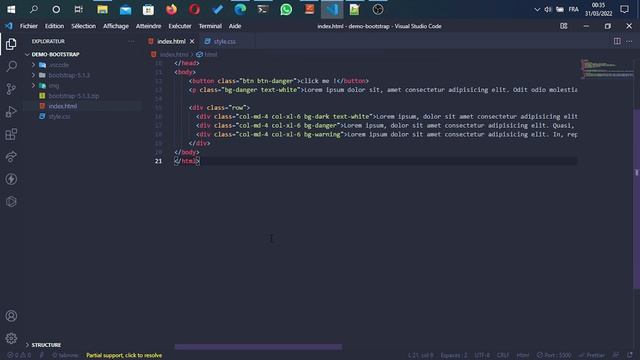Open the FRA language switcher

point(573,9)
